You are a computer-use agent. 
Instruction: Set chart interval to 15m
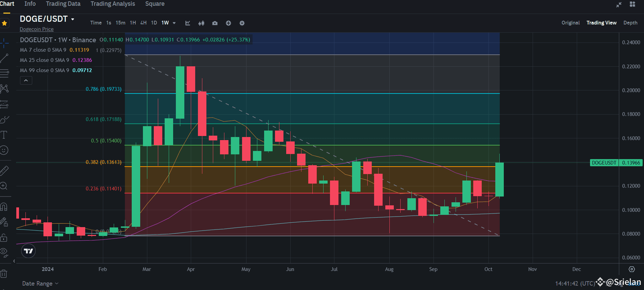click(121, 23)
